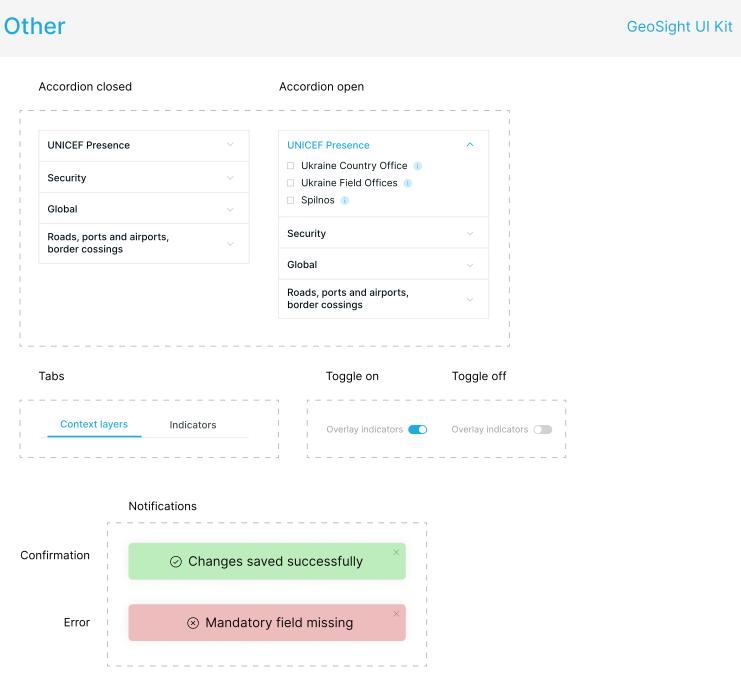This screenshot has width=741, height=682.
Task: Click the info icon next to Spilnos
Action: tap(345, 200)
